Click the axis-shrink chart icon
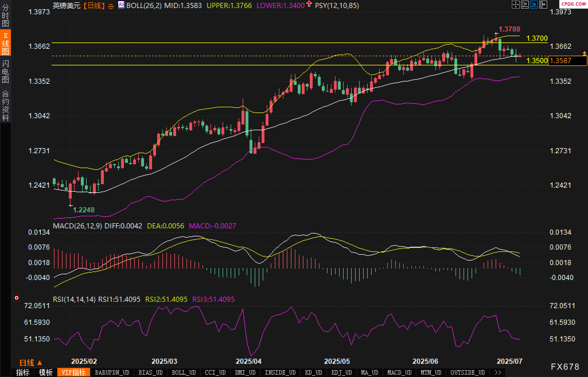Image resolution: width=588 pixels, height=377 pixels. pyautogui.click(x=525, y=5)
